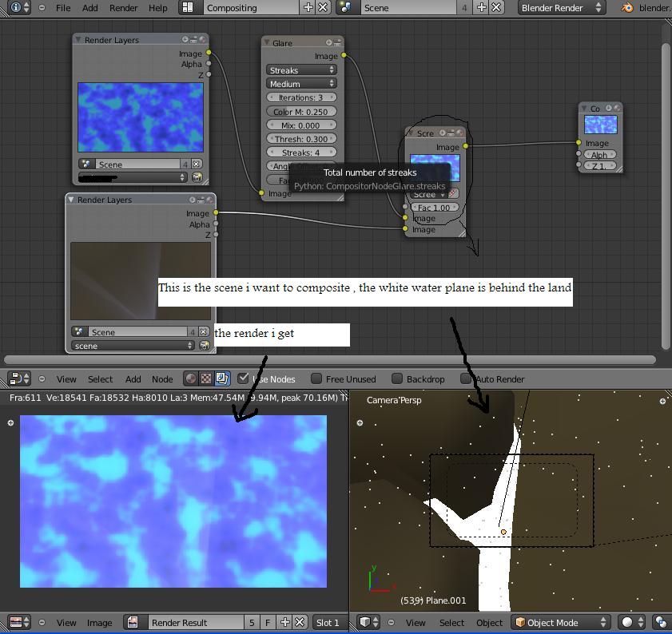This screenshot has width=672, height=634.
Task: Open the Image menu in image editor
Action: pyautogui.click(x=99, y=623)
